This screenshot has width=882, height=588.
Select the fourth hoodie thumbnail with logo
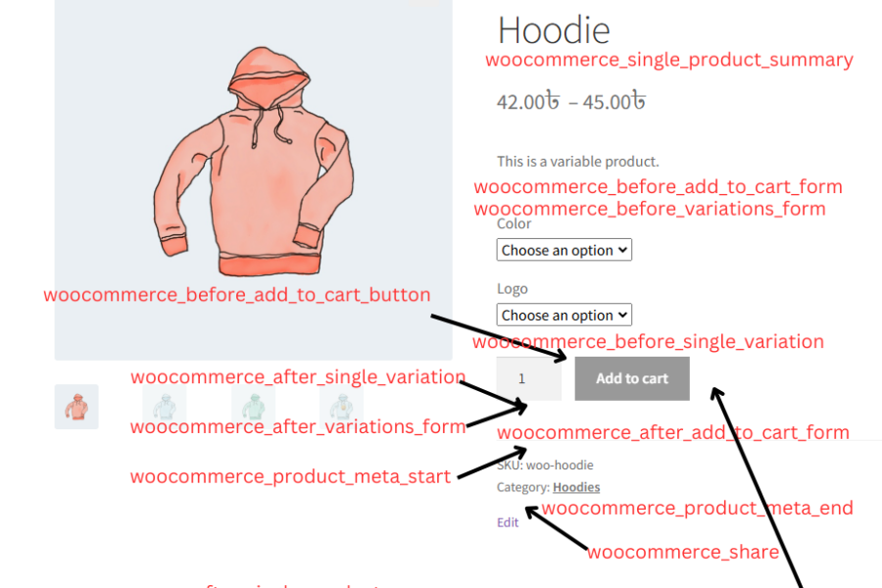[x=341, y=407]
